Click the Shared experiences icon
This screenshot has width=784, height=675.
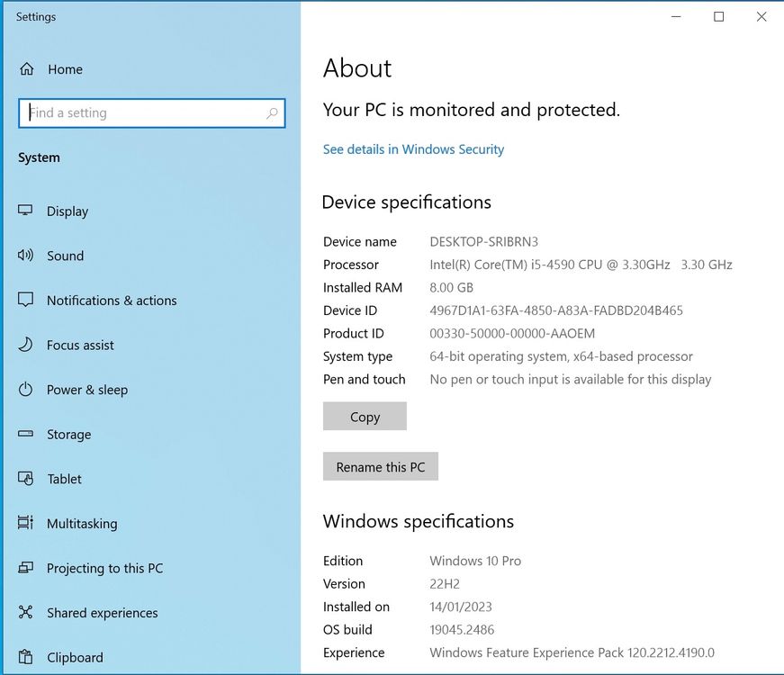click(26, 613)
